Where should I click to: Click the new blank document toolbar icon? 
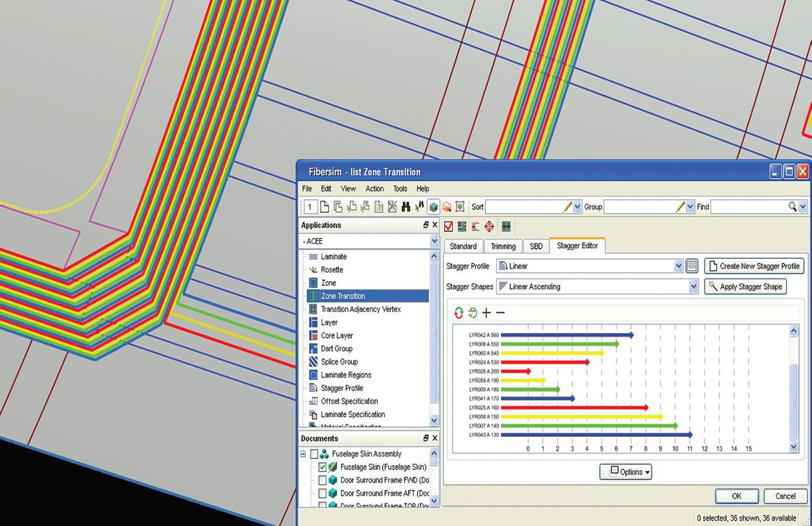tap(325, 207)
